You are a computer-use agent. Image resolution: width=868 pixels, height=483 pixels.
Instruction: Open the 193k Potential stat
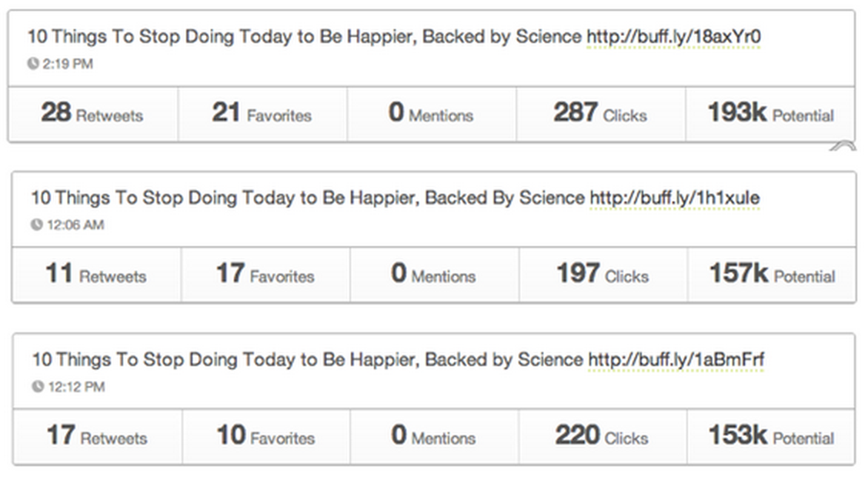770,113
